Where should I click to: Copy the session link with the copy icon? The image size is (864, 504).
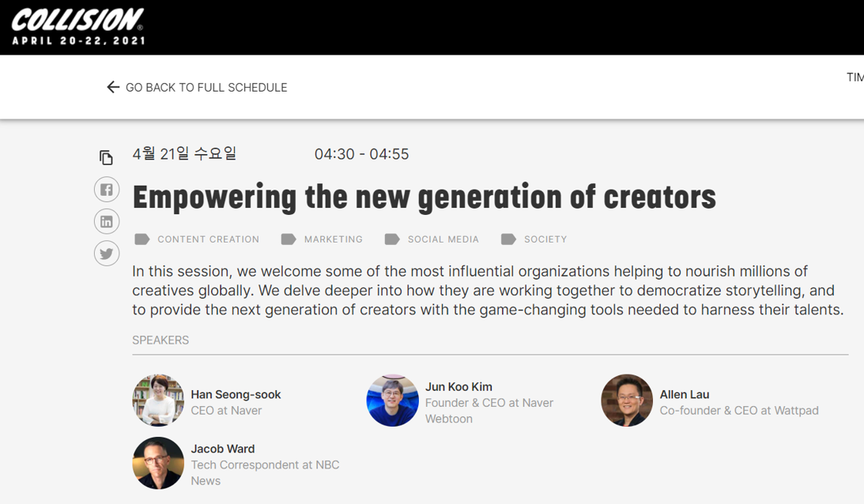coord(107,157)
